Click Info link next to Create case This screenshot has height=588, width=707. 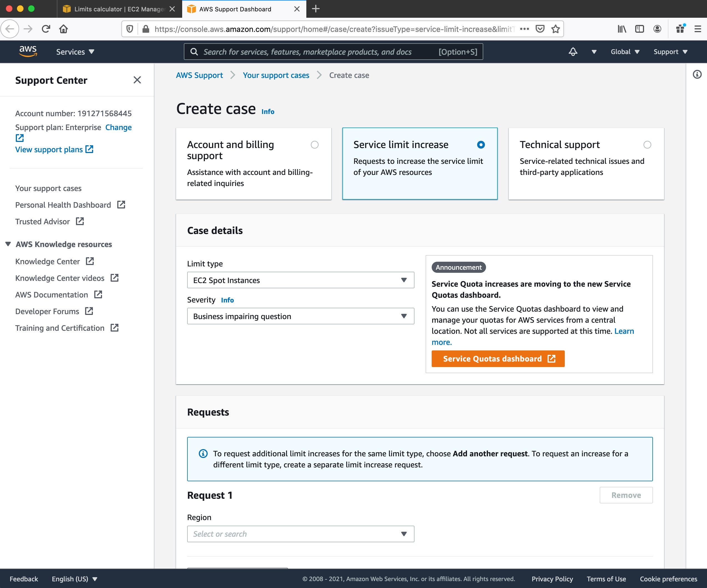coord(268,111)
